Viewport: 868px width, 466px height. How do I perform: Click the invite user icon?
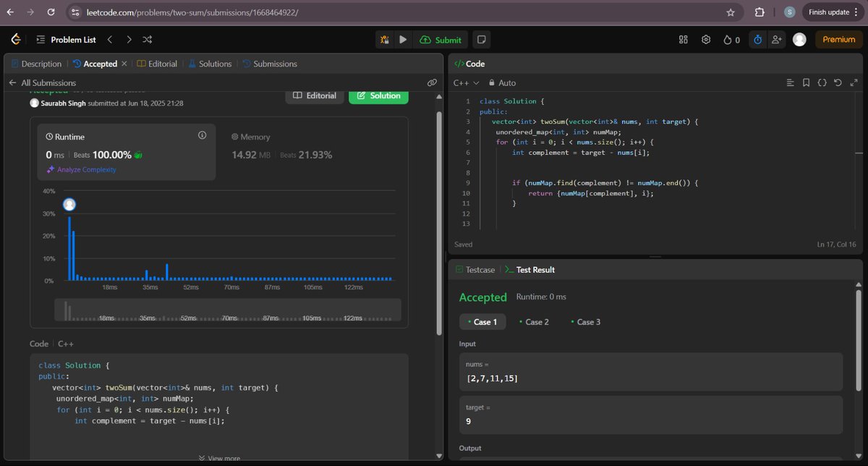[x=778, y=40]
